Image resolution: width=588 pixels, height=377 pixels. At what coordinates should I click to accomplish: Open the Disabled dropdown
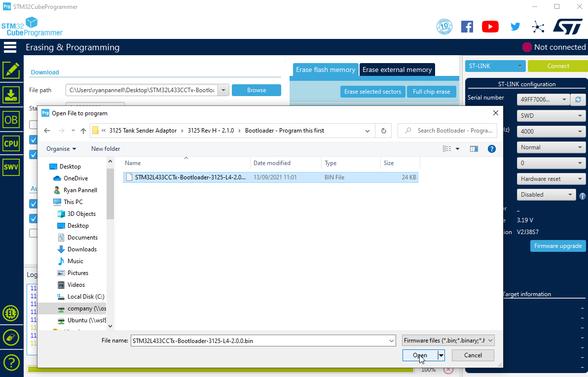point(546,195)
